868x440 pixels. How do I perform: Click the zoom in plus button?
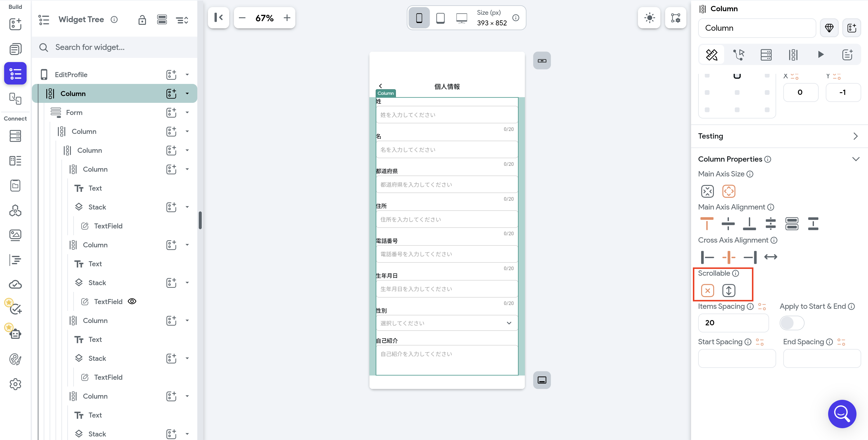287,18
